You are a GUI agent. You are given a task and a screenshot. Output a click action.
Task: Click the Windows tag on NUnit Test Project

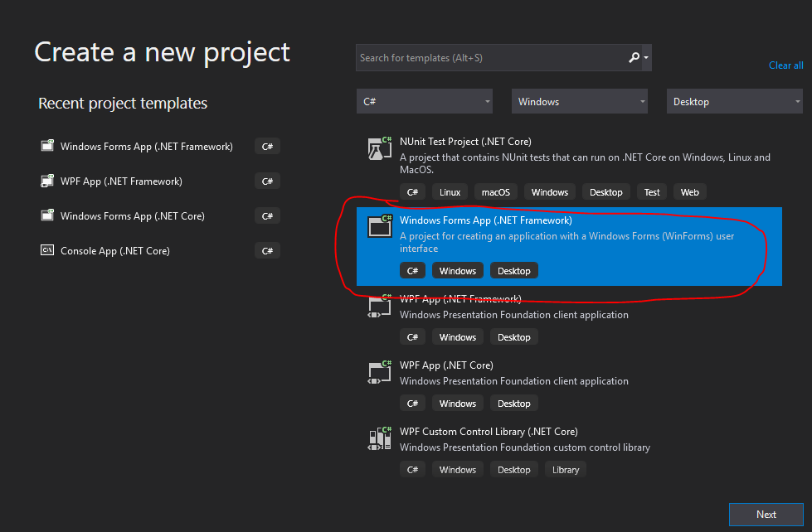(549, 192)
